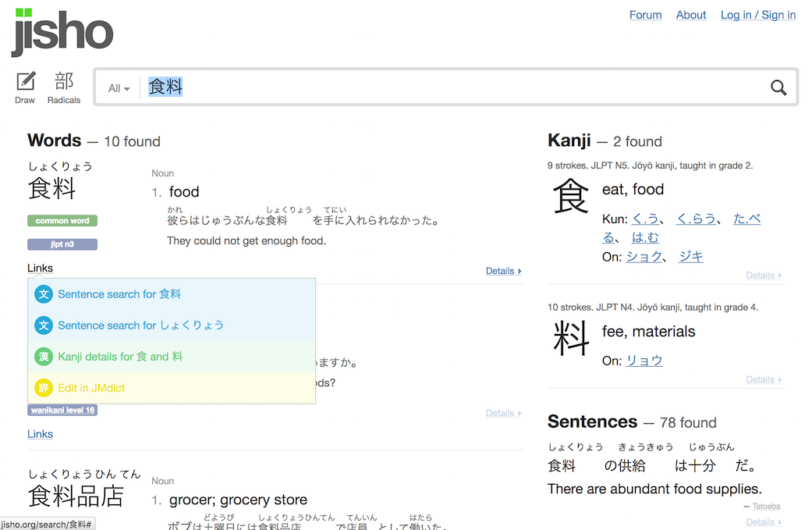Select Sentence search for 食料 menu entry
Screen dimensions: 812x530
119,294
